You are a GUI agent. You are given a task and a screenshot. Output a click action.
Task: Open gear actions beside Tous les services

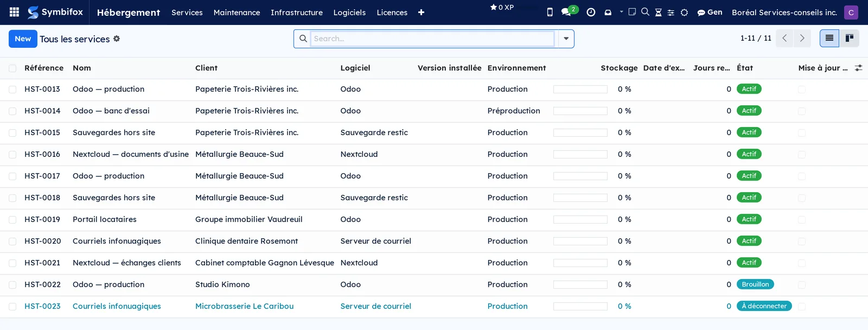[117, 39]
